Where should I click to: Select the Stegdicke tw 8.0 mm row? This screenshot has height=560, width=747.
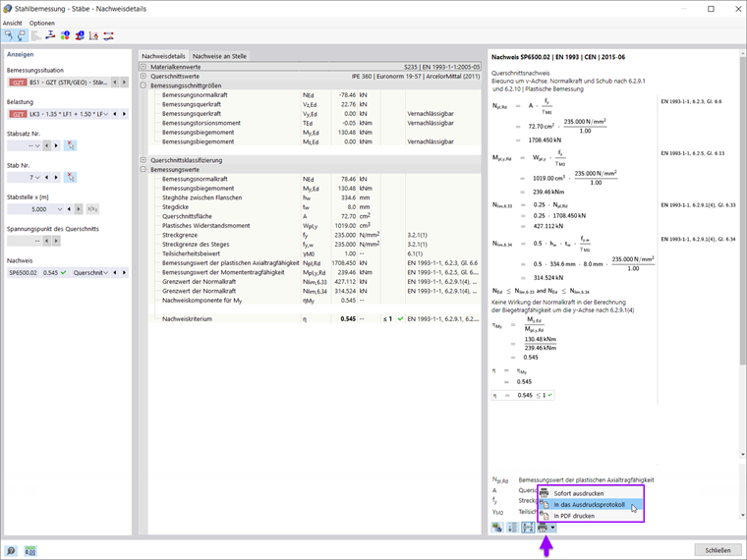tap(315, 207)
